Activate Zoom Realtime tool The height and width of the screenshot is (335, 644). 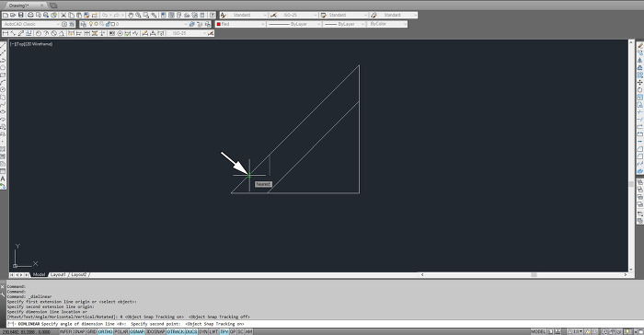tap(138, 16)
